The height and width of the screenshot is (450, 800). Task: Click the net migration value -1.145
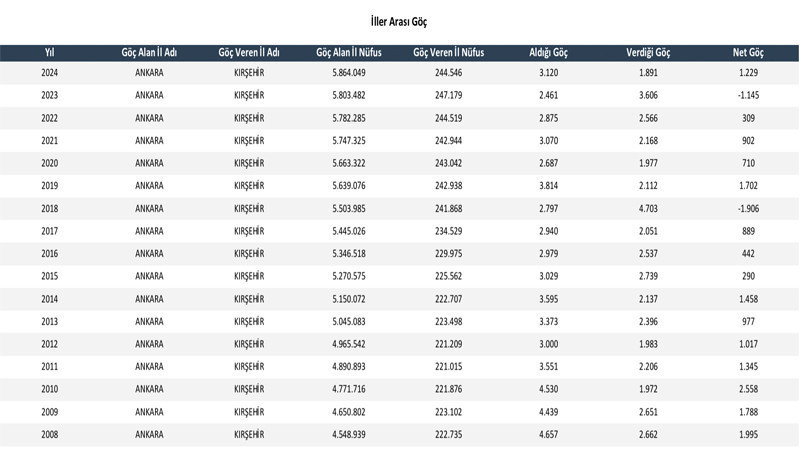point(748,96)
